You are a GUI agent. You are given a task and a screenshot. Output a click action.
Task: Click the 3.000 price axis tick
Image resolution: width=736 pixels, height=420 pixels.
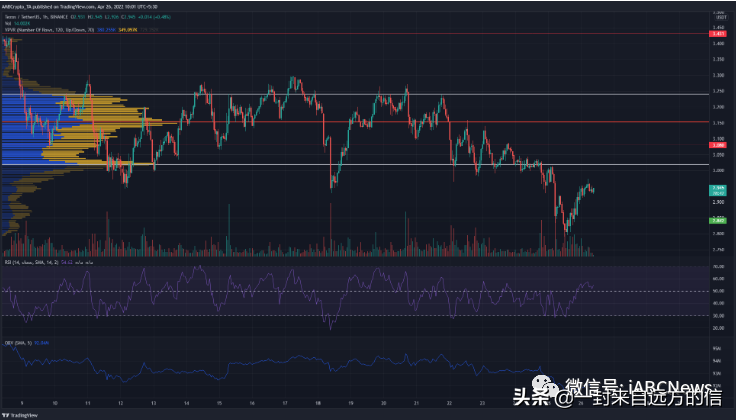(718, 171)
